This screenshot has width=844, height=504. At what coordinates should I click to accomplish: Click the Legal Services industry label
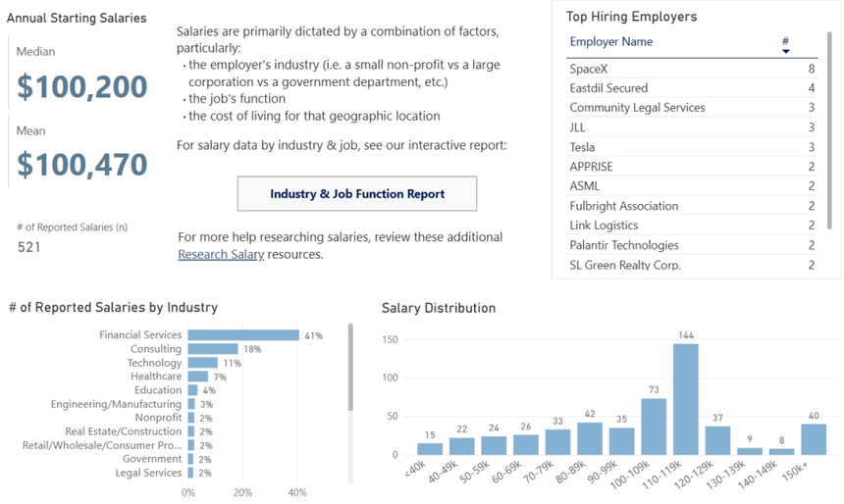[148, 473]
